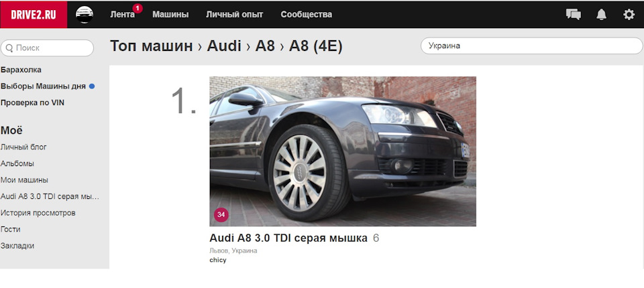Click the first A8 breadcrumb
This screenshot has height=288, width=644.
[x=265, y=46]
